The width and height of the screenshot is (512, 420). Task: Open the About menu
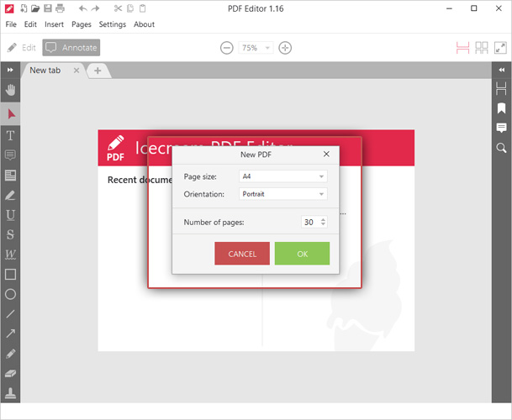pos(144,24)
